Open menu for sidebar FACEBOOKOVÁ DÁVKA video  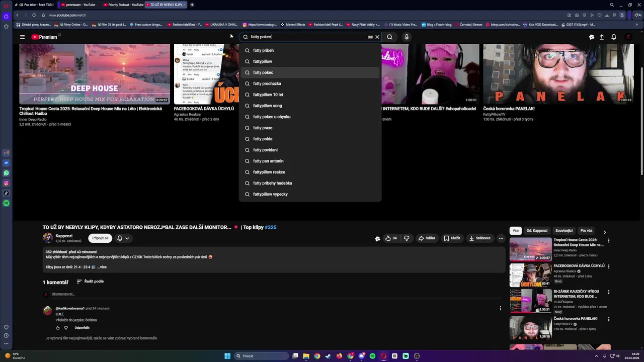[x=609, y=266]
